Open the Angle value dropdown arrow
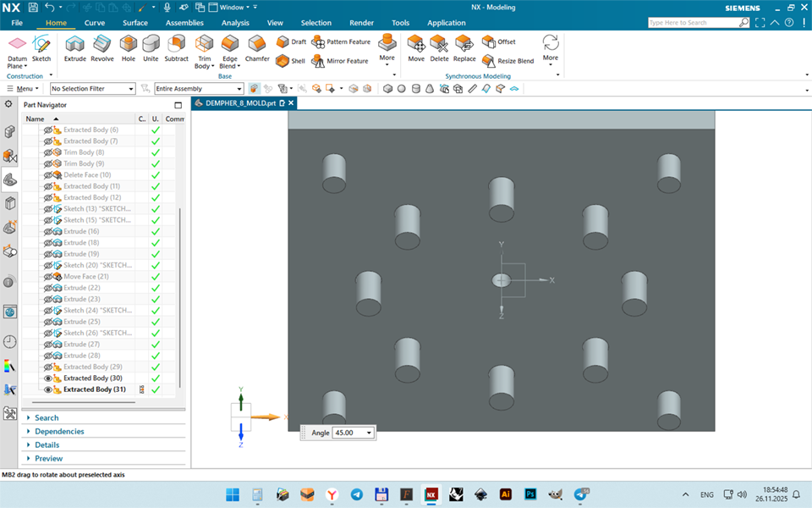This screenshot has width=812, height=508. click(x=369, y=433)
